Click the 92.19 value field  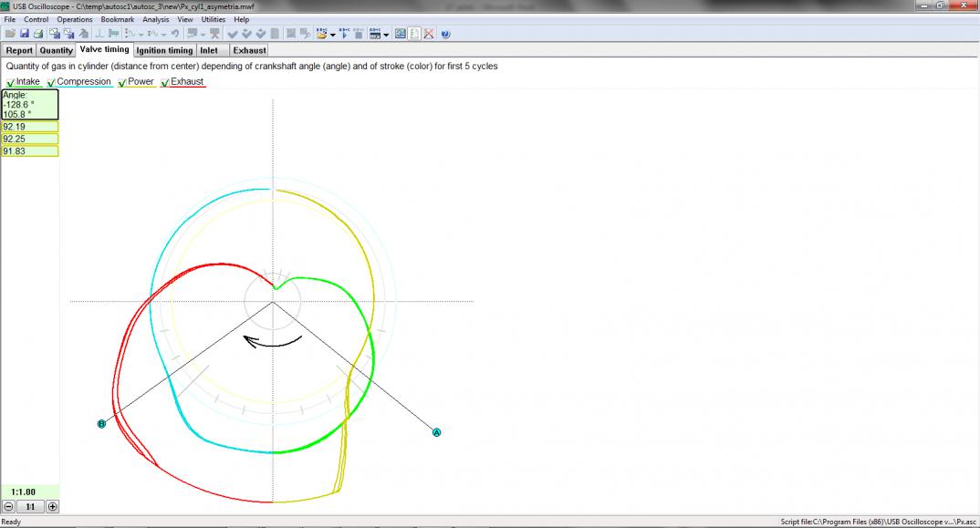click(x=30, y=127)
